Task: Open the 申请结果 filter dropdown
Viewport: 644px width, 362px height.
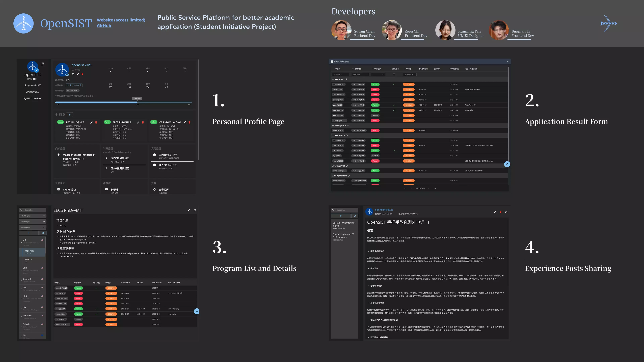Action: coord(378,74)
